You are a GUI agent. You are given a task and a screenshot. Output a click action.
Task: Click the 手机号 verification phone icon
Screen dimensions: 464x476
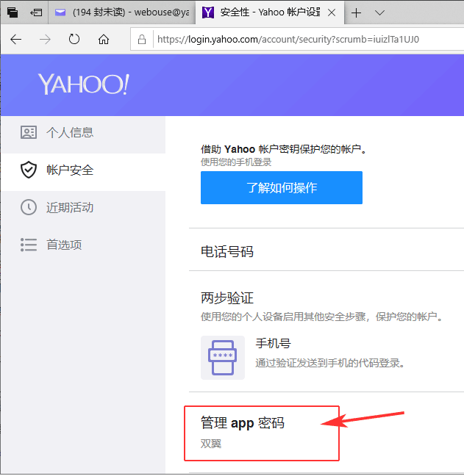(x=223, y=358)
